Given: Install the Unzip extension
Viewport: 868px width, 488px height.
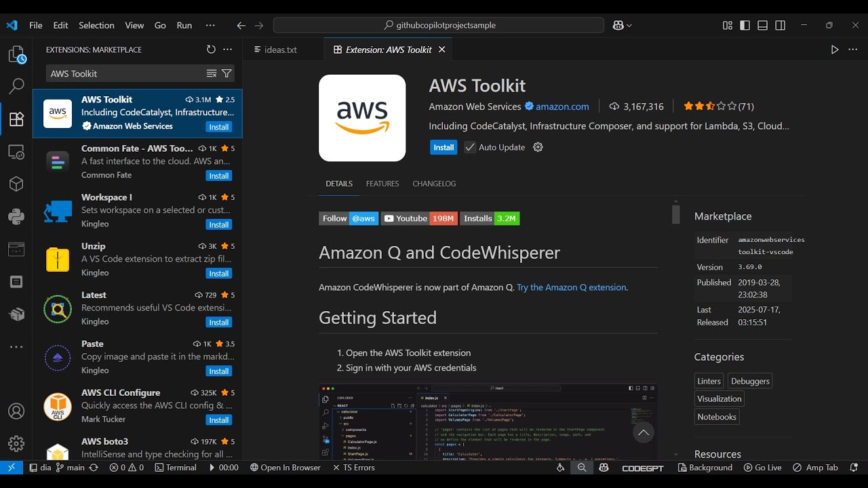Looking at the screenshot, I should click(219, 273).
